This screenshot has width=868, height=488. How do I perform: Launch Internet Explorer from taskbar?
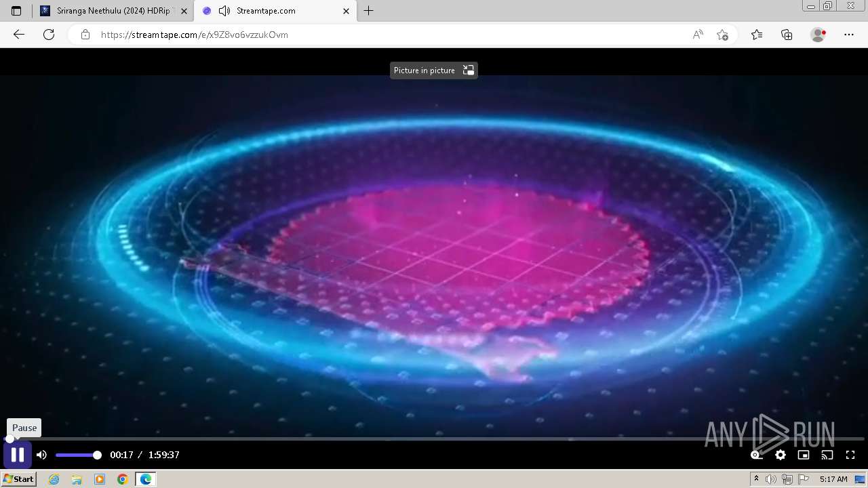(x=54, y=479)
